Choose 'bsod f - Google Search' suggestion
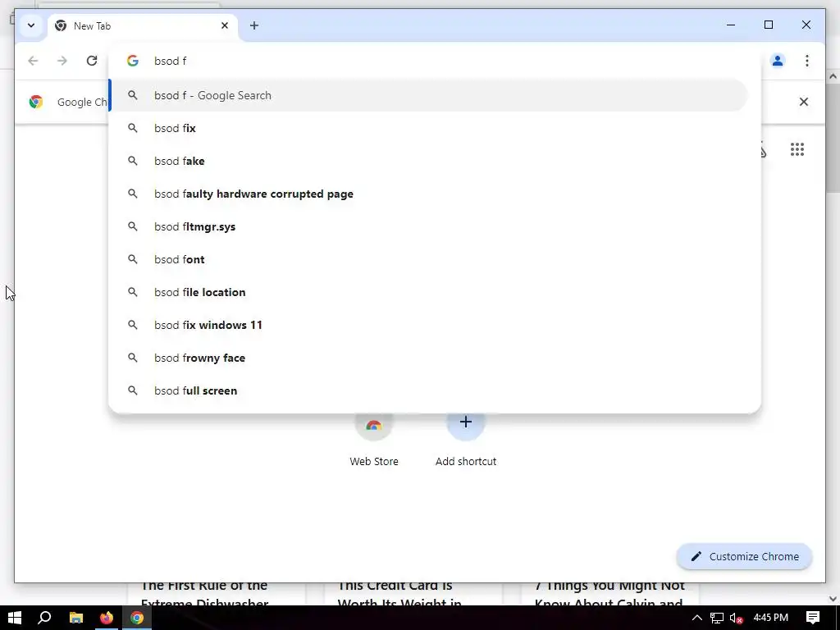This screenshot has height=630, width=840. (x=428, y=95)
